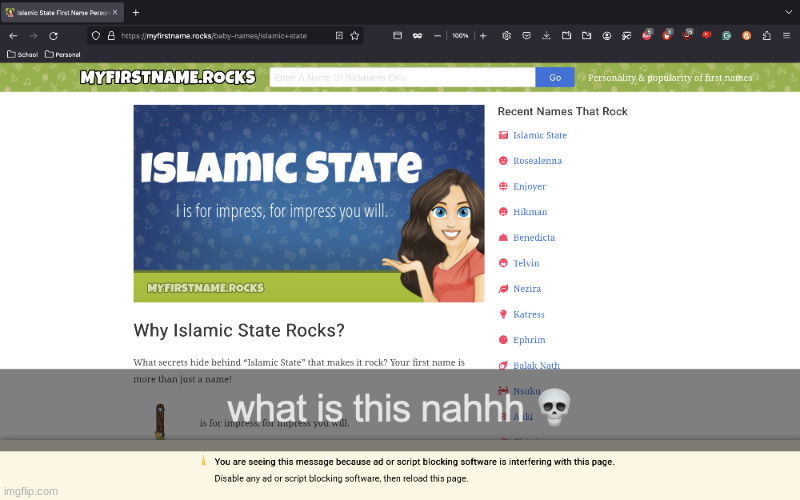Open the Personal bookmarks folder
The height and width of the screenshot is (500, 800).
62,54
